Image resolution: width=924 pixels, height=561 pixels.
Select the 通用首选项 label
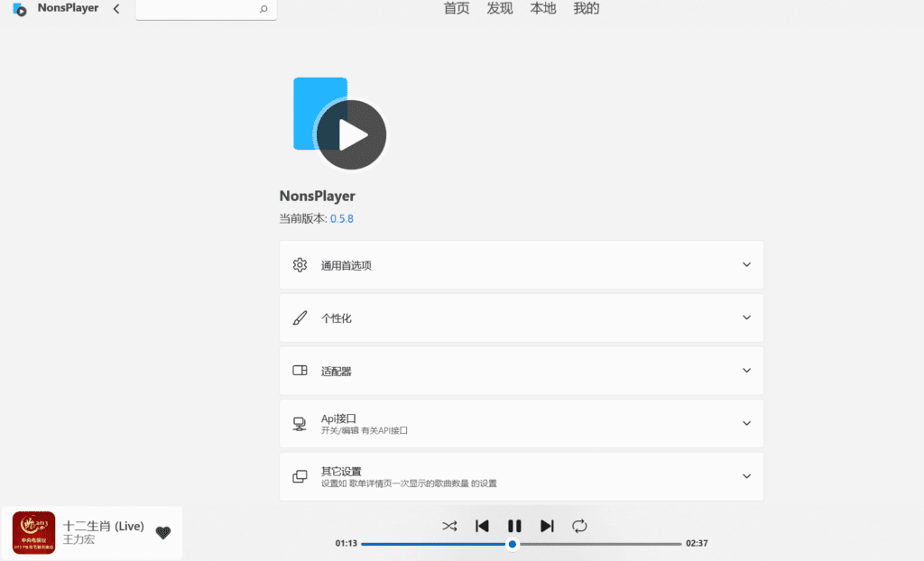click(x=346, y=265)
